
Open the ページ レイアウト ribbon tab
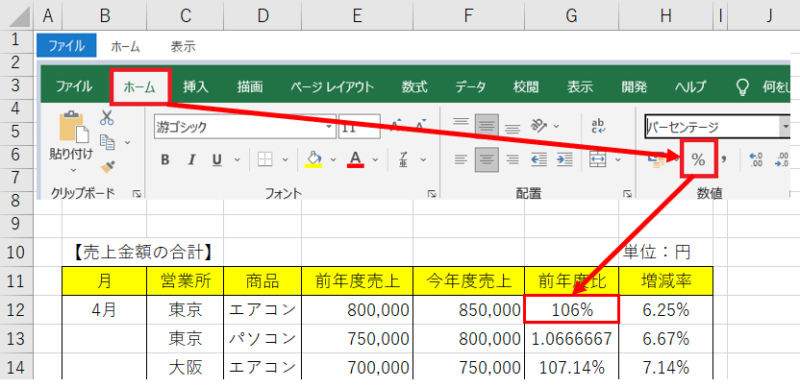tap(332, 87)
